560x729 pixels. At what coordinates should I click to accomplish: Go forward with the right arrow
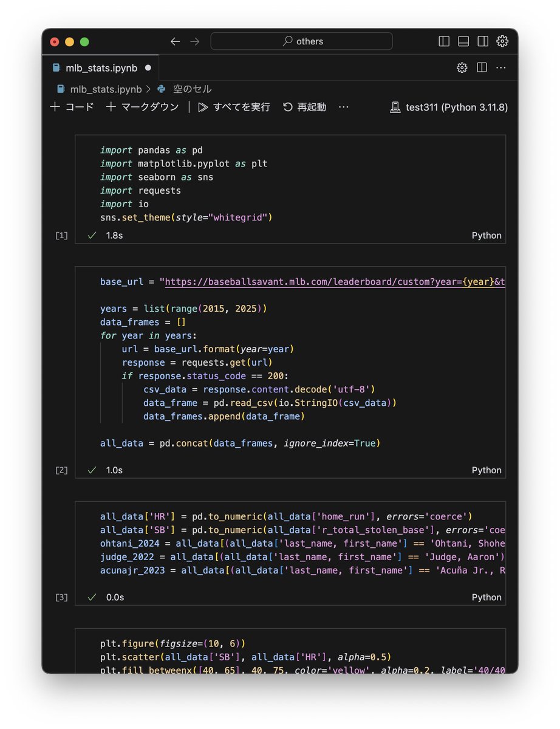194,41
